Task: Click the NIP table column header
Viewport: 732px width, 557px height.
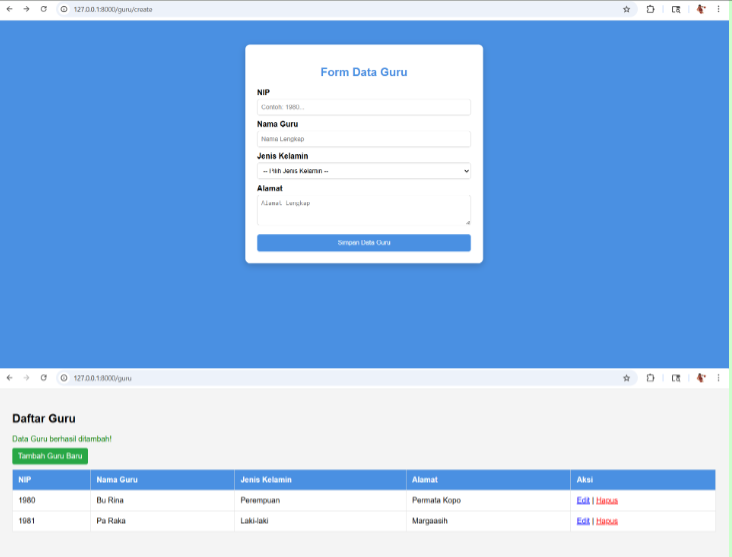Action: 51,479
